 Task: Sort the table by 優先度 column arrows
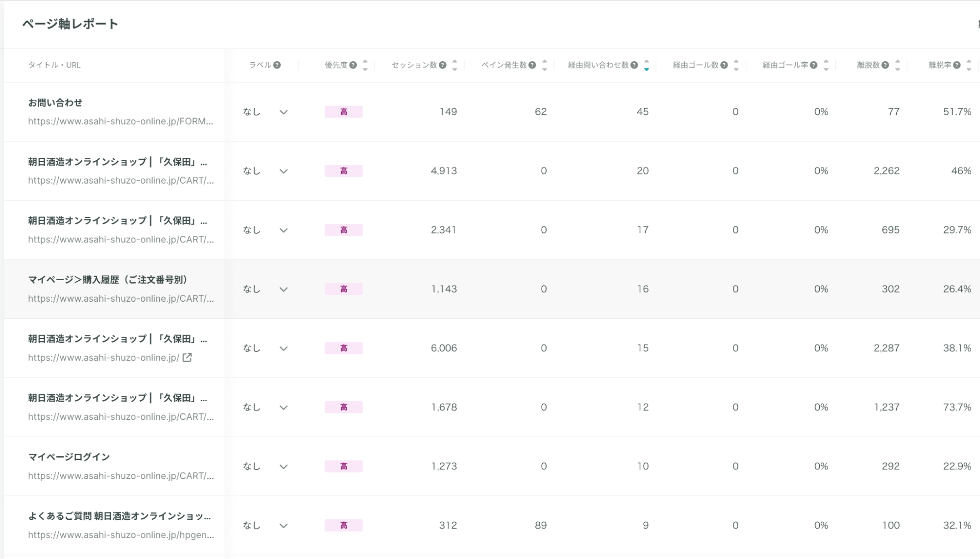(x=365, y=65)
